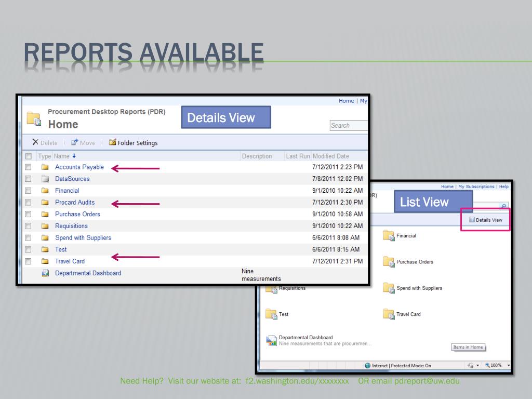The height and width of the screenshot is (399, 532).
Task: Click the "100%" zoom level text
Action: pyautogui.click(x=496, y=365)
